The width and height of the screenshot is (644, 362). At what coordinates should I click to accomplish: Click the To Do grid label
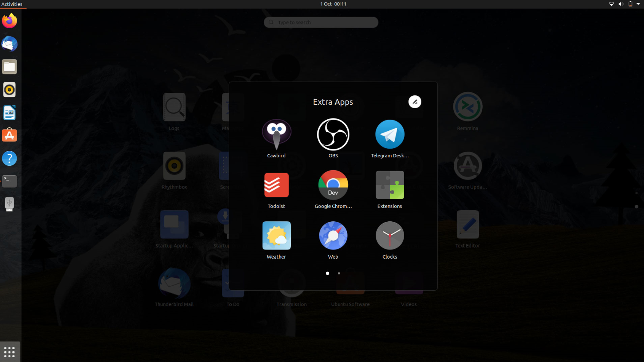pos(233,304)
